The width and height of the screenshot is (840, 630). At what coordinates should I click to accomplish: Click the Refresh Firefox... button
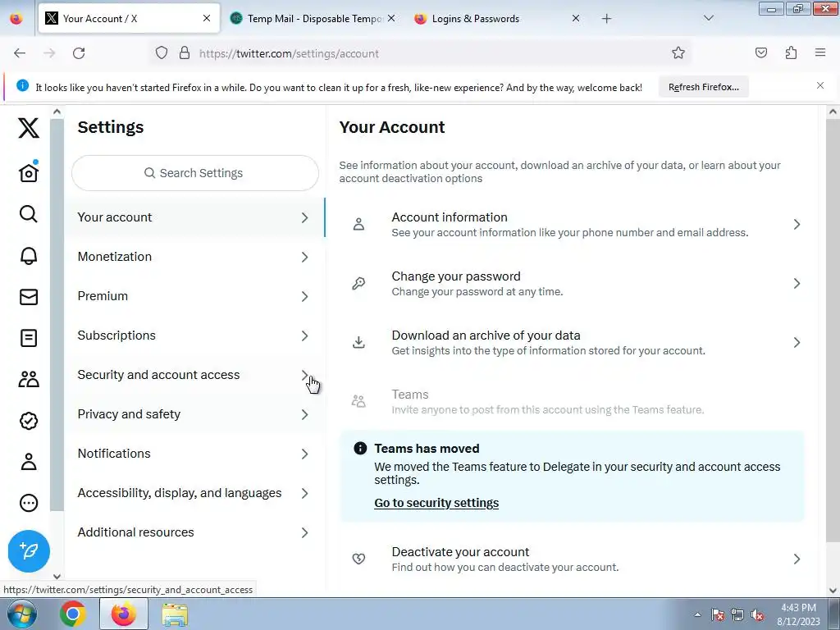[703, 87]
